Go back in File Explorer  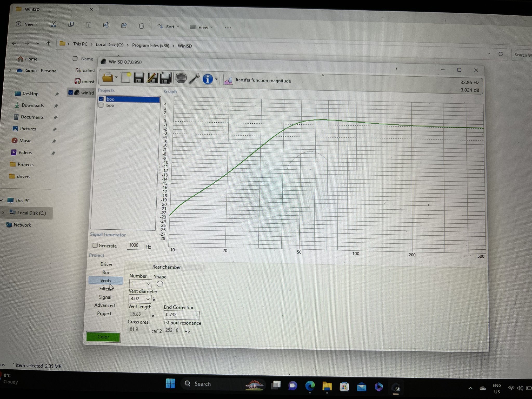(14, 43)
